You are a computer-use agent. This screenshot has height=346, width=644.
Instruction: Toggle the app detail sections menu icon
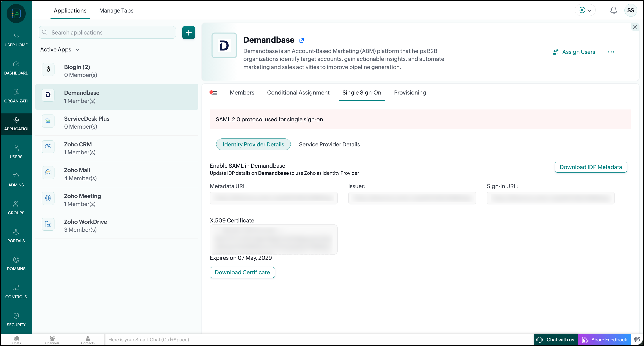click(x=213, y=93)
